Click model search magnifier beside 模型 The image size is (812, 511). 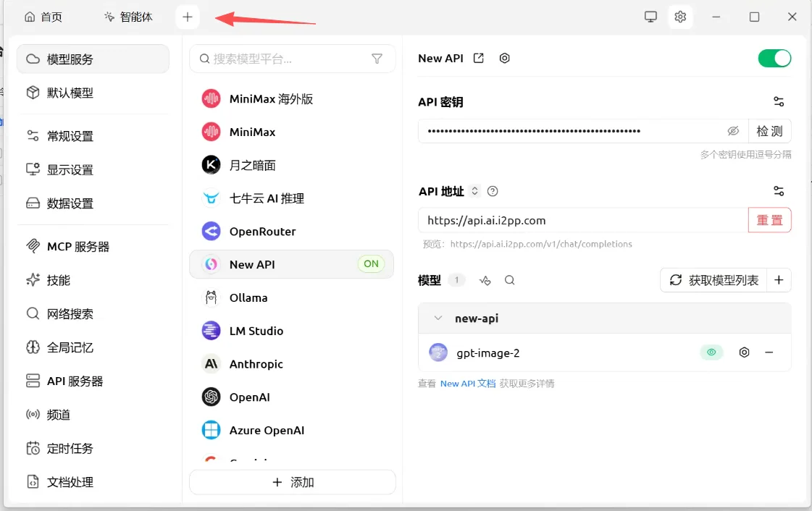tap(509, 280)
